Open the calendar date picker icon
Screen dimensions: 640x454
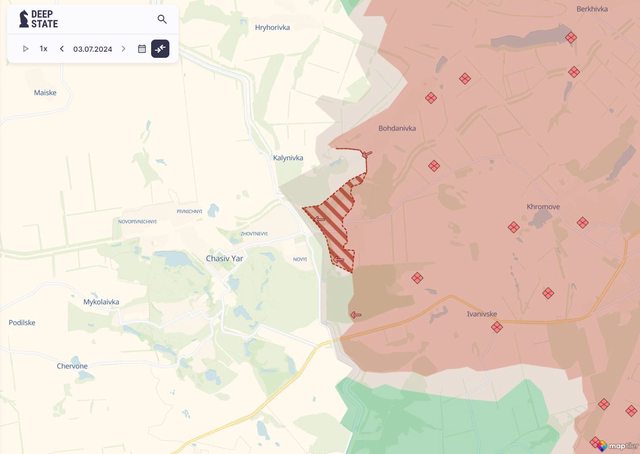(142, 49)
